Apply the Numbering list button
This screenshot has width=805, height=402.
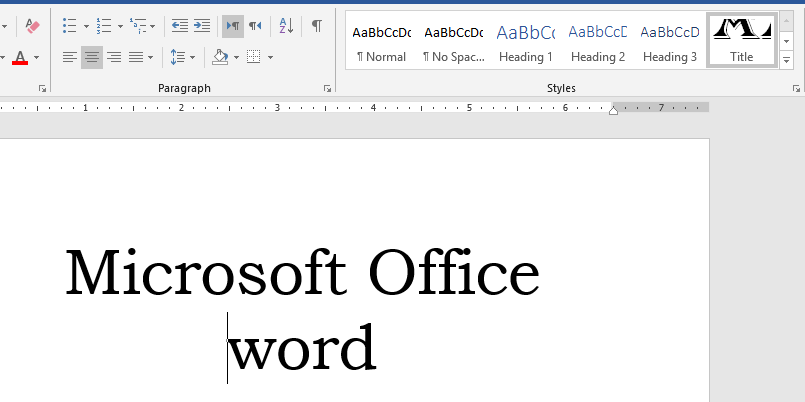[104, 26]
